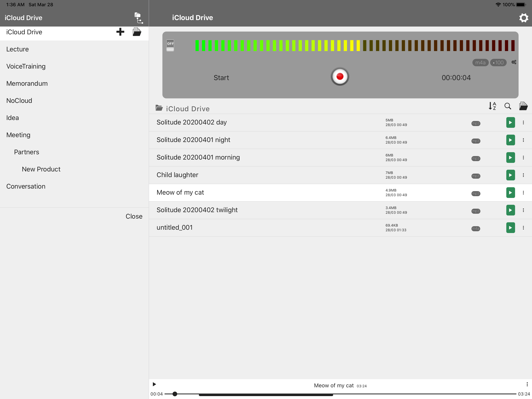
Task: Open player bar more options menu
Action: pyautogui.click(x=527, y=384)
